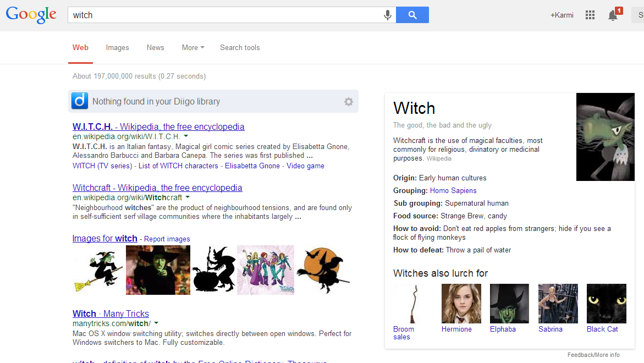Screen dimensions: 644x363
Task: Click the blue magnifier search button
Action: point(412,15)
